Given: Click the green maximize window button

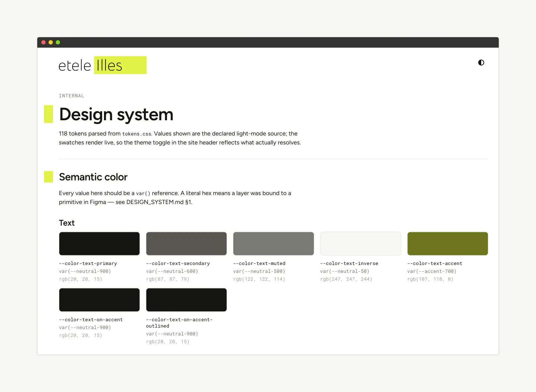Looking at the screenshot, I should tap(58, 42).
